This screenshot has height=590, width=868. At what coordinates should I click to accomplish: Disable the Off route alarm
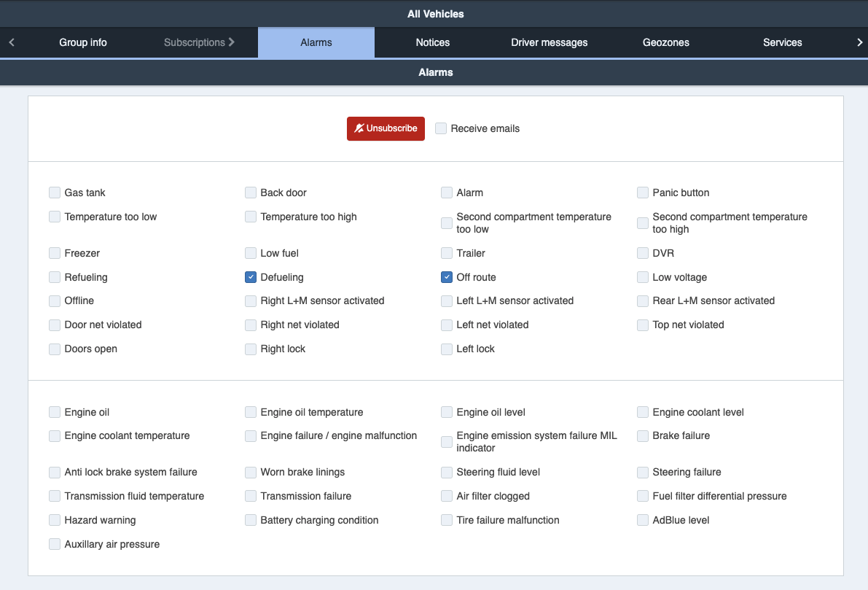447,277
